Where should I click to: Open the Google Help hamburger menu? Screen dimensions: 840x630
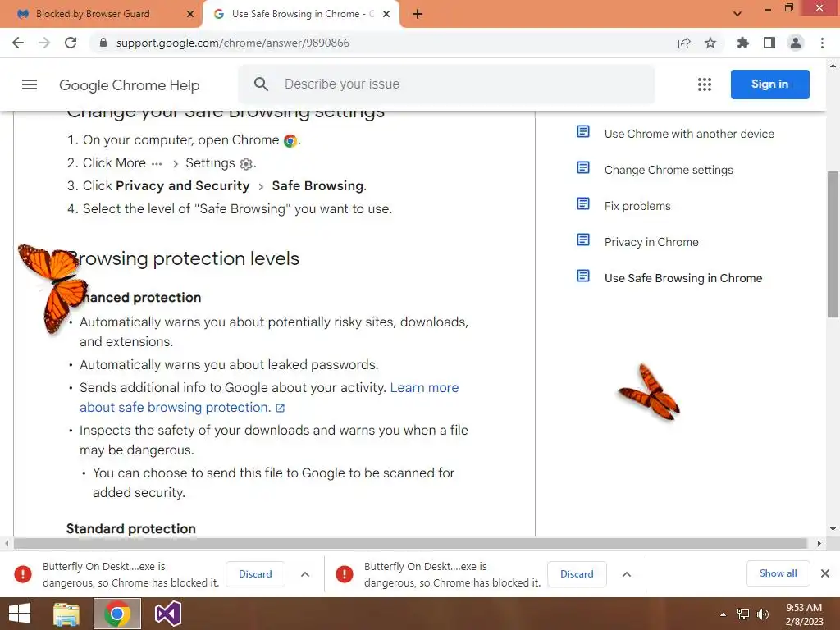coord(30,84)
